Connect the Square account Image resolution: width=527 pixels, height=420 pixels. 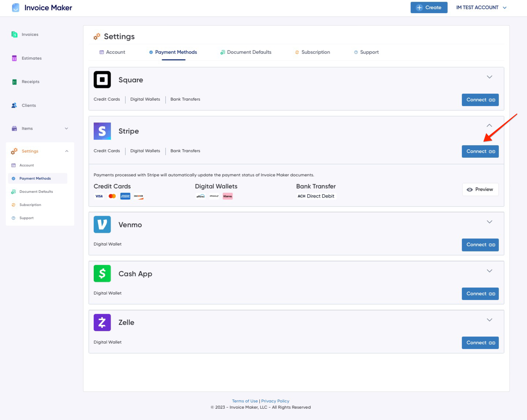pos(480,100)
